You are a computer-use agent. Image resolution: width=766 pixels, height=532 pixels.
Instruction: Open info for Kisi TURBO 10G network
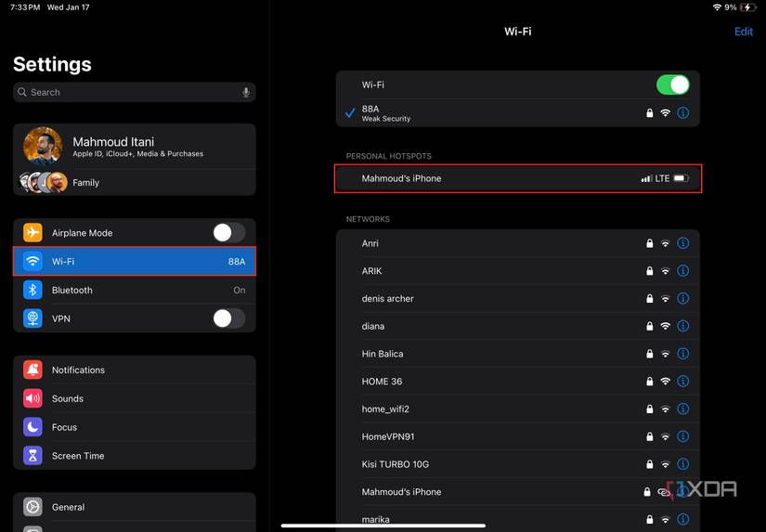coord(683,463)
